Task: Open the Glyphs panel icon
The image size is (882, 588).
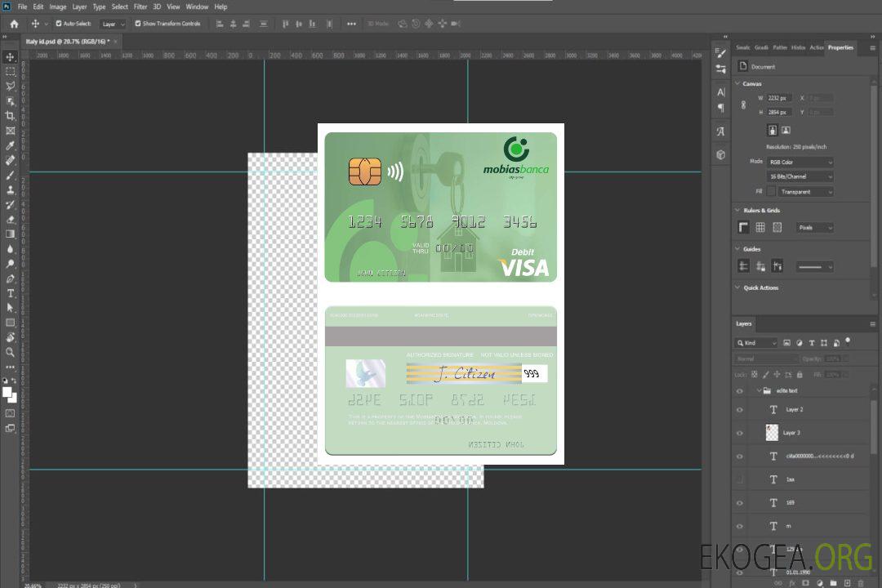Action: (x=721, y=131)
